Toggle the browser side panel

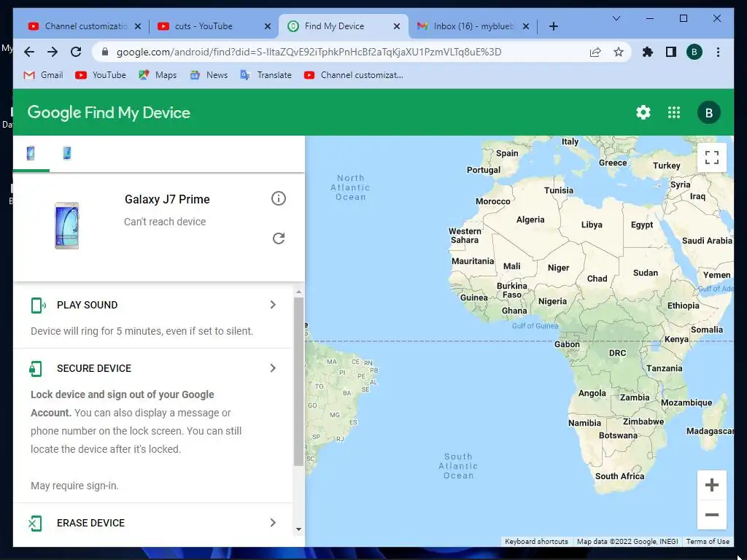(x=671, y=52)
